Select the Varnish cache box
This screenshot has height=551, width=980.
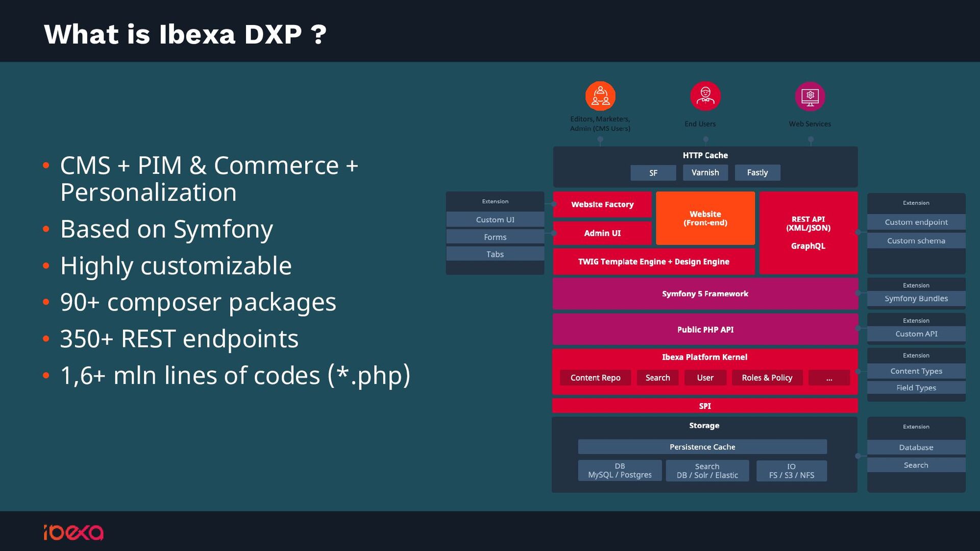[705, 172]
